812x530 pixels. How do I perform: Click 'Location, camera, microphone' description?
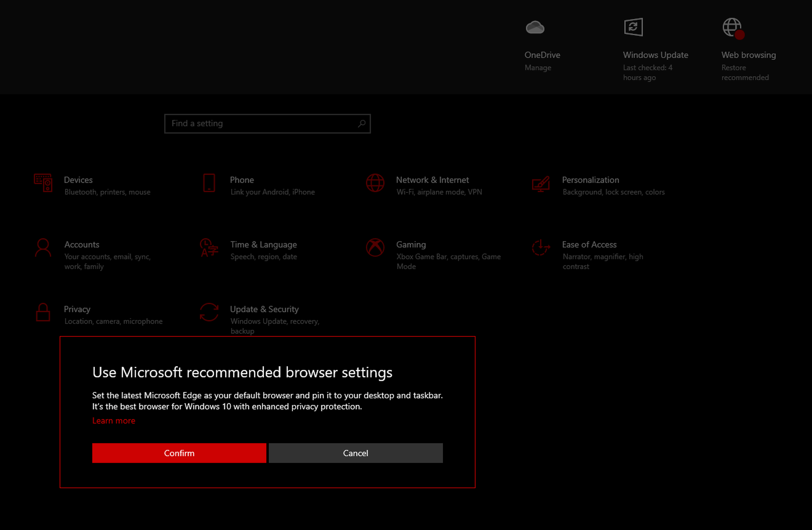coord(114,321)
